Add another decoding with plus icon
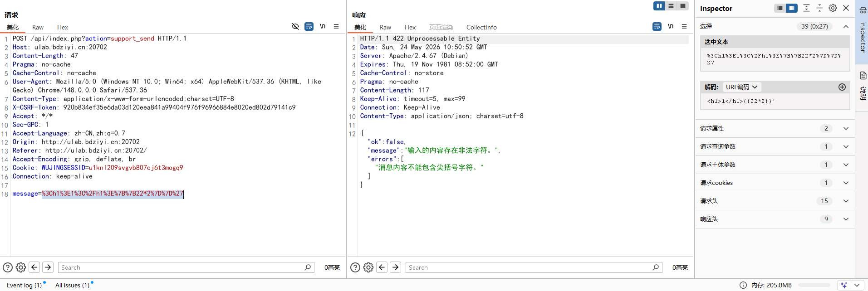Screen dimensions: 868x291 click(x=842, y=87)
